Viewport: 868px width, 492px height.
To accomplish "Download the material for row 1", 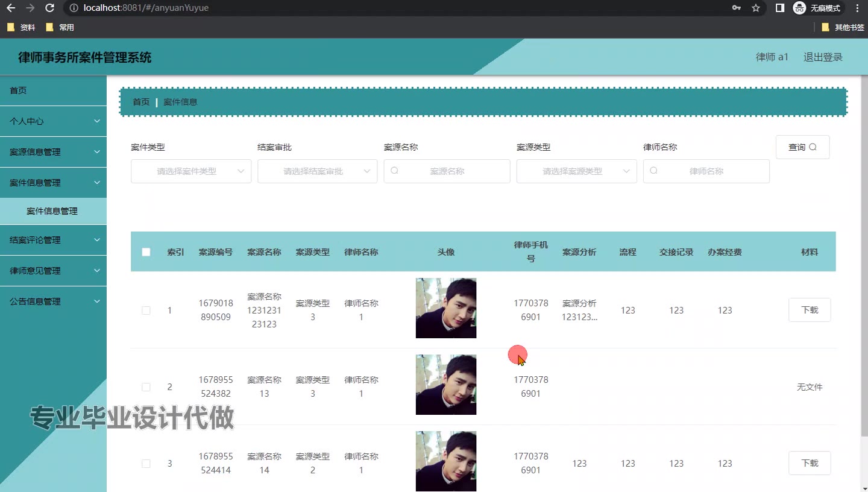I will pyautogui.click(x=810, y=310).
